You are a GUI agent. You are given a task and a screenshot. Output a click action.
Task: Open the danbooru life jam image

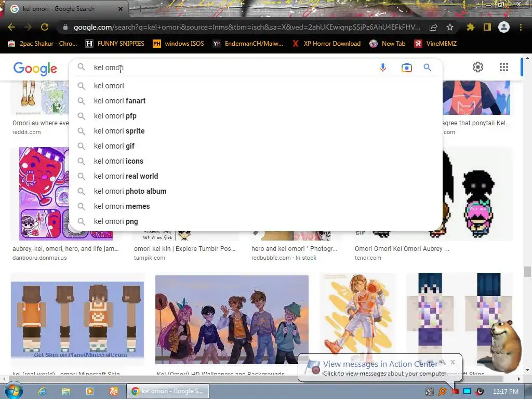coord(44,193)
